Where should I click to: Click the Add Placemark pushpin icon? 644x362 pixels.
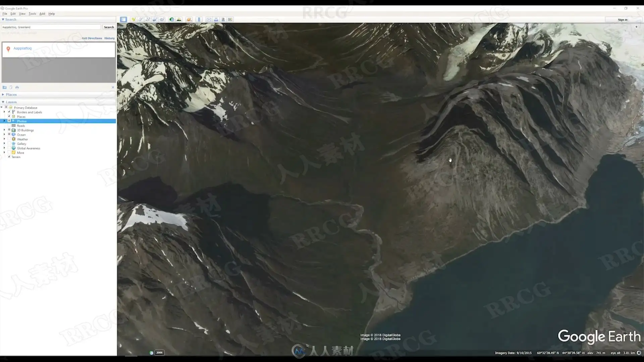pyautogui.click(x=133, y=19)
